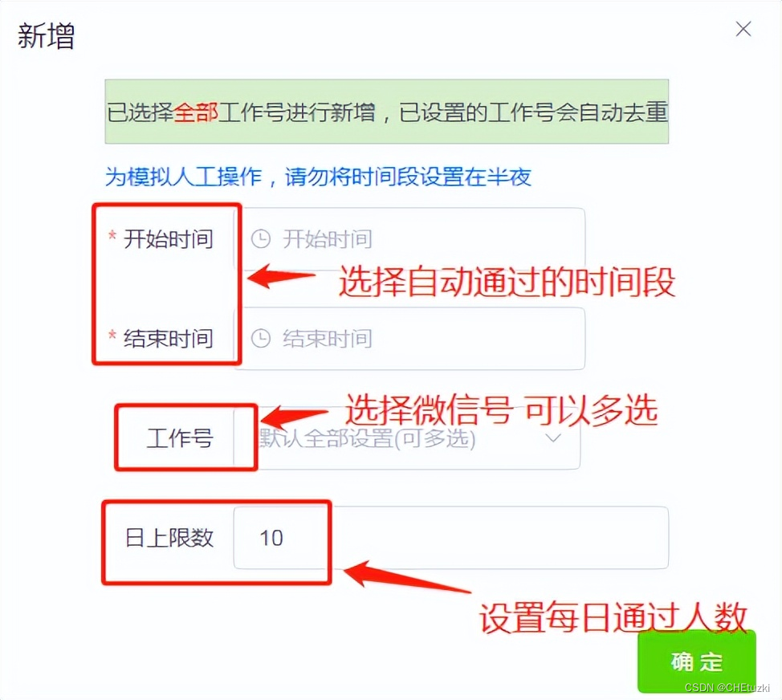Click the red 选择自动通过的时间段 annotation
The height and width of the screenshot is (700, 782).
(x=507, y=282)
